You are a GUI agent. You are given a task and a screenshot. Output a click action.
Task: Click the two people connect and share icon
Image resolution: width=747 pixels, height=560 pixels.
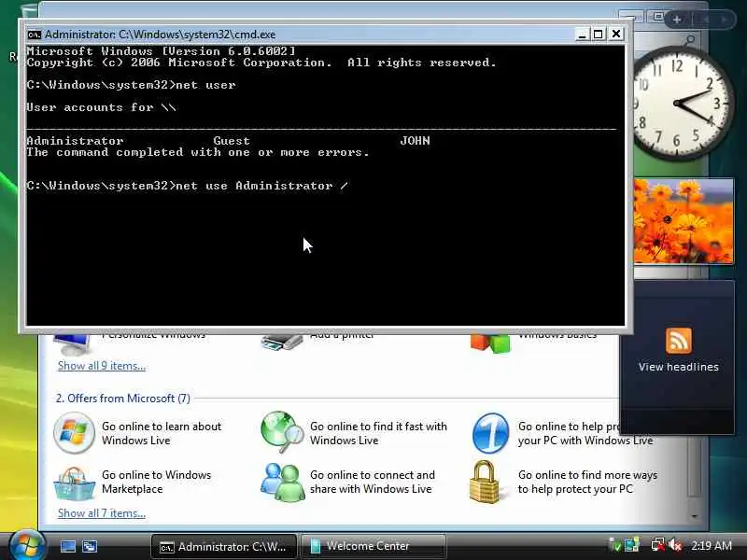click(x=283, y=483)
